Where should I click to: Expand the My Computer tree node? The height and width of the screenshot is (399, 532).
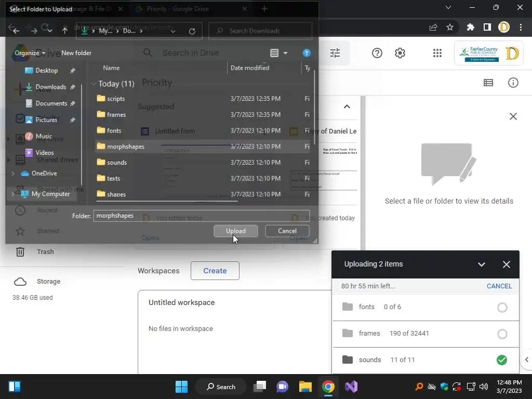click(x=13, y=194)
